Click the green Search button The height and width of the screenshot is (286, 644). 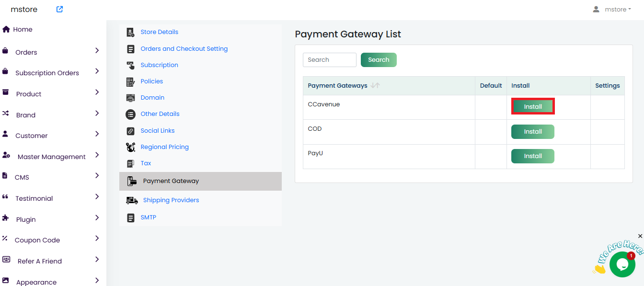tap(379, 60)
